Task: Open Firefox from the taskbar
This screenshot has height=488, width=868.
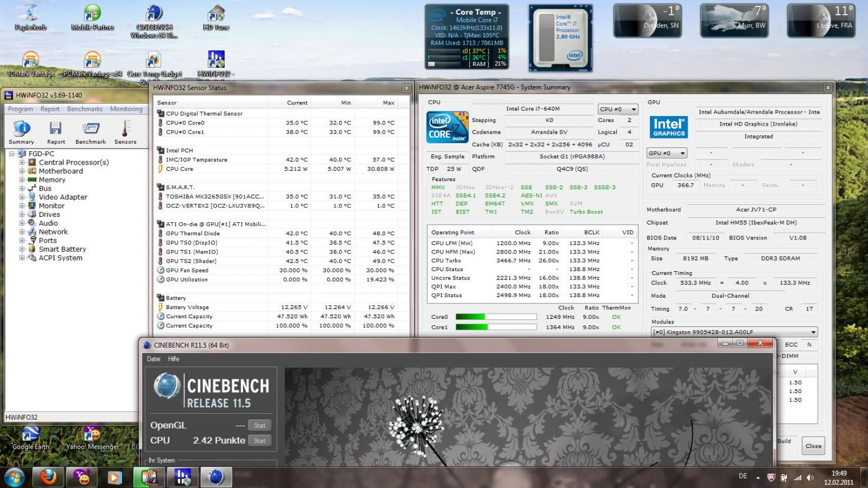Action: [48, 476]
